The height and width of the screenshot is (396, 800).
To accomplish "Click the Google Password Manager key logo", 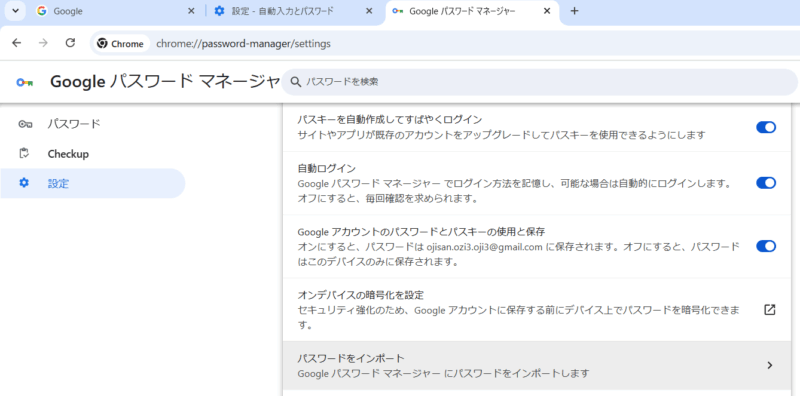I will [24, 82].
